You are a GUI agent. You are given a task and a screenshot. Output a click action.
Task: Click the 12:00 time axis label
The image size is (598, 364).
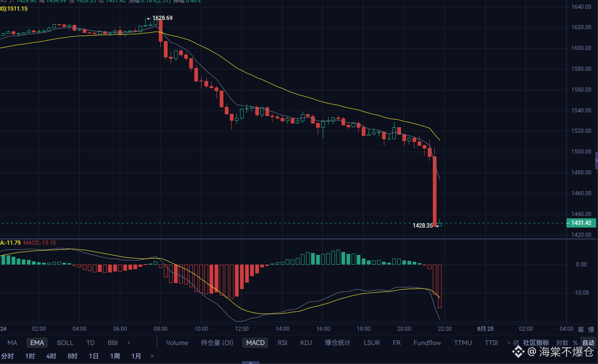pos(241,329)
